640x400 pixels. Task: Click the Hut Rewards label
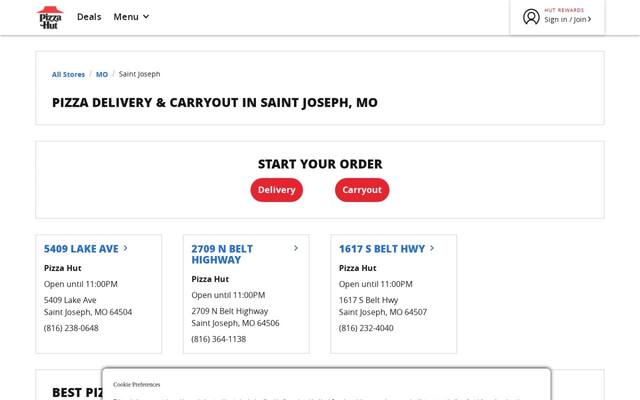(564, 10)
